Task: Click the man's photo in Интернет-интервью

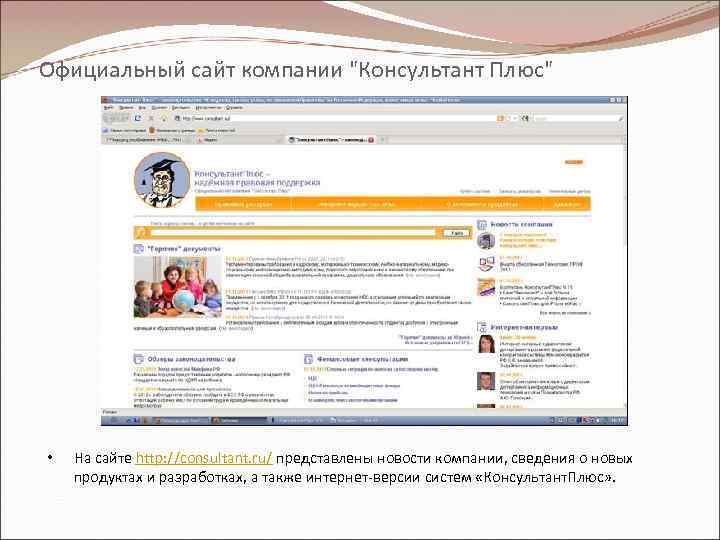Action: pos(486,381)
